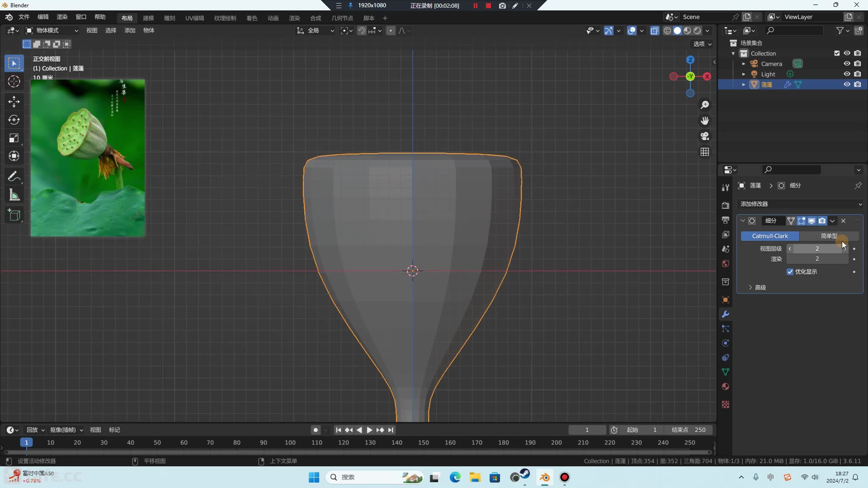The image size is (868, 488).
Task: Open the Output properties tab
Action: click(x=726, y=220)
